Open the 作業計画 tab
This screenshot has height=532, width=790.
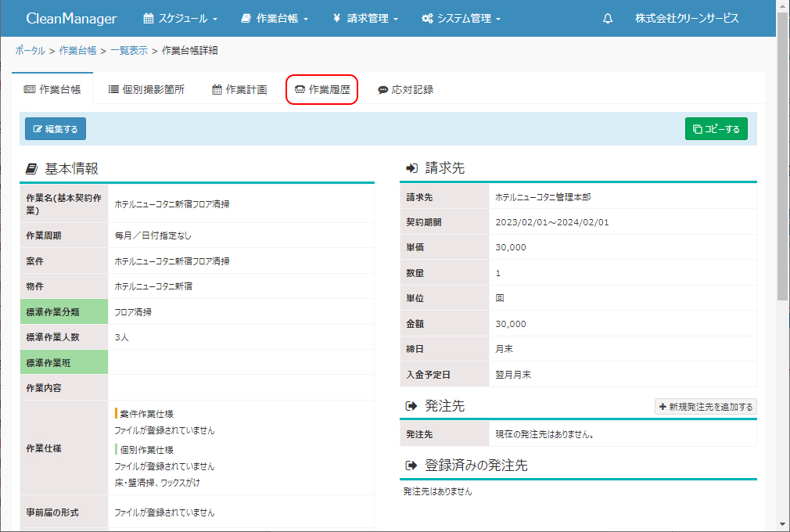[239, 90]
